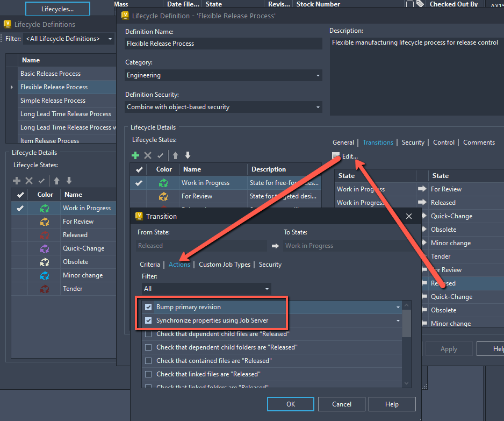This screenshot has width=504, height=421.
Task: Add a new lifecycle state with the plus icon
Action: click(134, 155)
